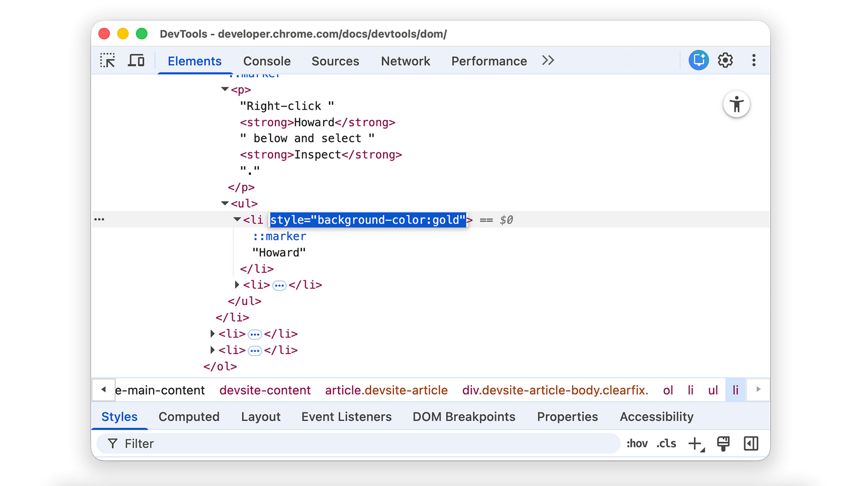Image resolution: width=856 pixels, height=486 pixels.
Task: Click the closing </ol> tag
Action: [220, 366]
